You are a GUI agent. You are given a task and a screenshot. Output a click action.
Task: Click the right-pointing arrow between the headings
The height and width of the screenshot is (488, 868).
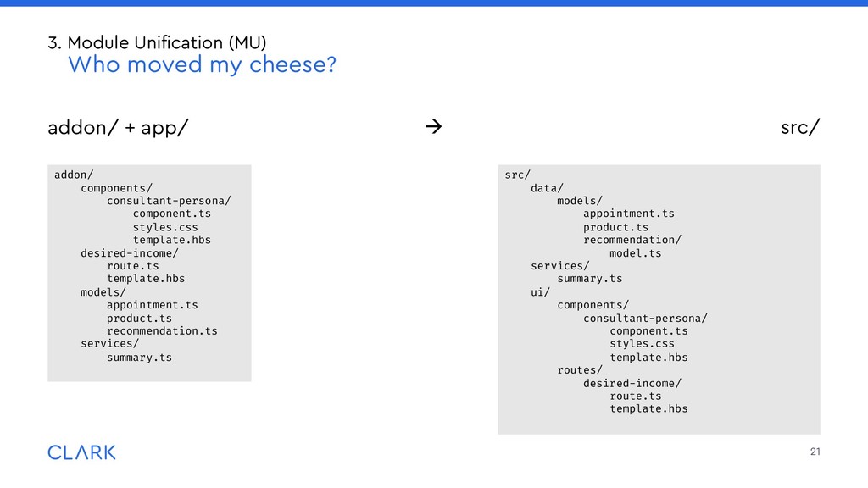click(433, 128)
